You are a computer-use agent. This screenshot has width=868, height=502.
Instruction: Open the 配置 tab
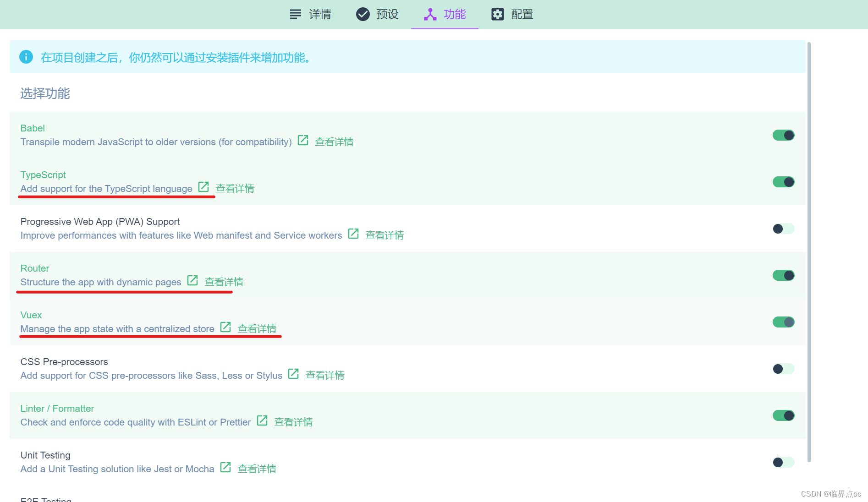(512, 14)
